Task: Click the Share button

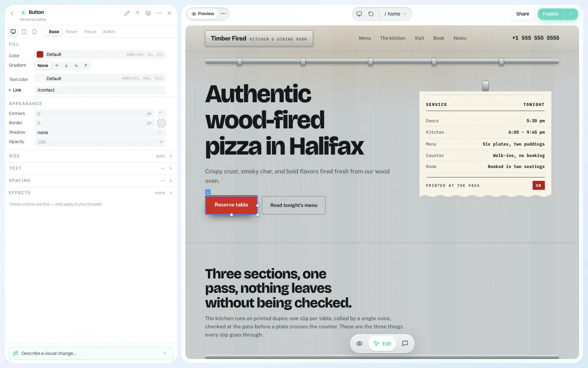Action: pyautogui.click(x=523, y=14)
